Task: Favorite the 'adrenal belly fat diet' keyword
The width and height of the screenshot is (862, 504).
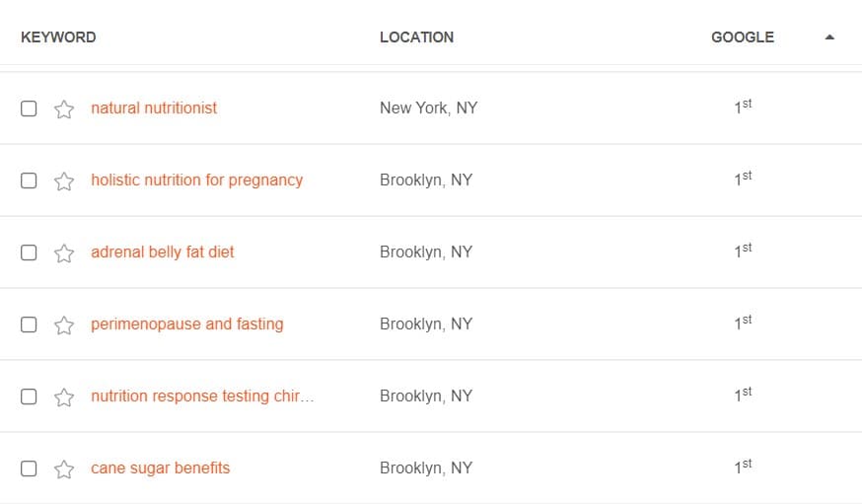Action: [64, 252]
